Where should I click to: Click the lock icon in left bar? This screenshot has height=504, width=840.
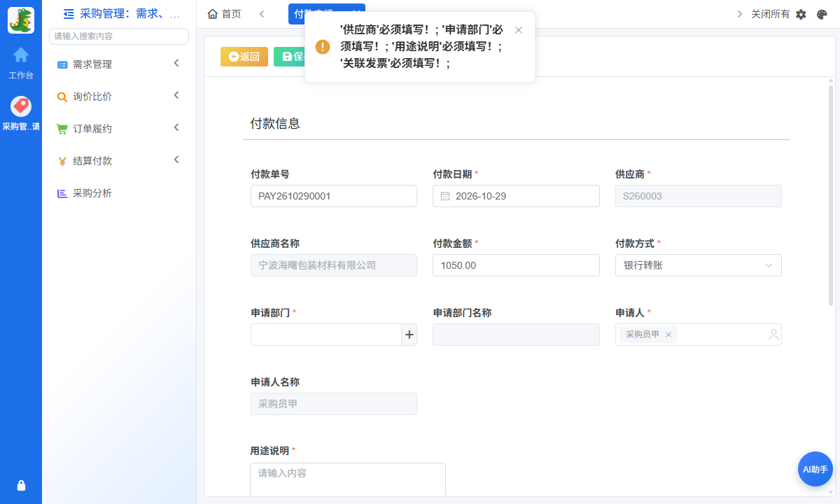(x=21, y=485)
